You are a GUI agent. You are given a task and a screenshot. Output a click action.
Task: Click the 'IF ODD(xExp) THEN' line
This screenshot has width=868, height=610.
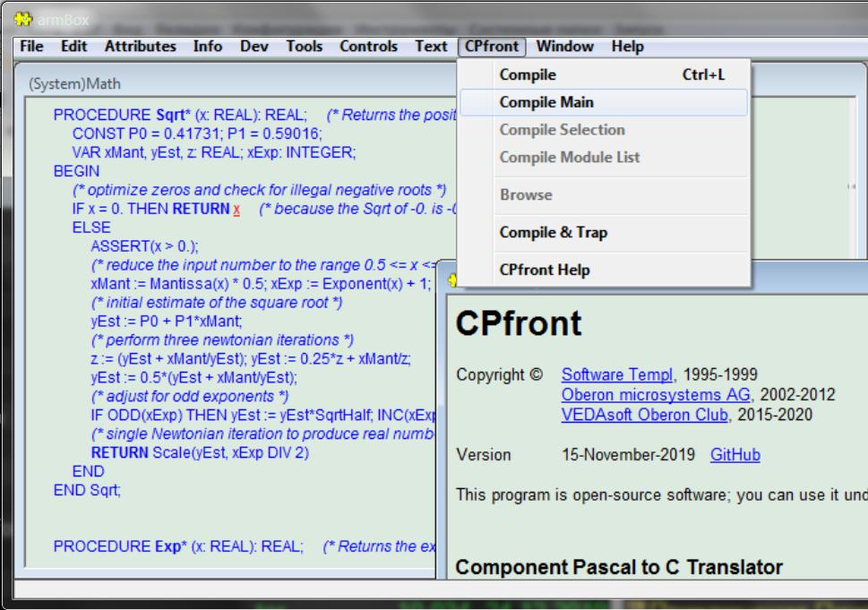[x=263, y=415]
